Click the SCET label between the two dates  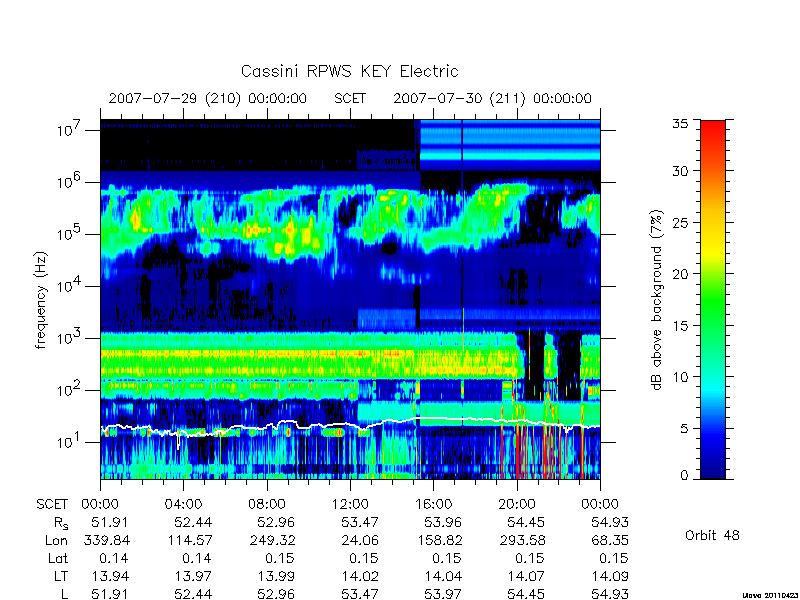pos(350,98)
